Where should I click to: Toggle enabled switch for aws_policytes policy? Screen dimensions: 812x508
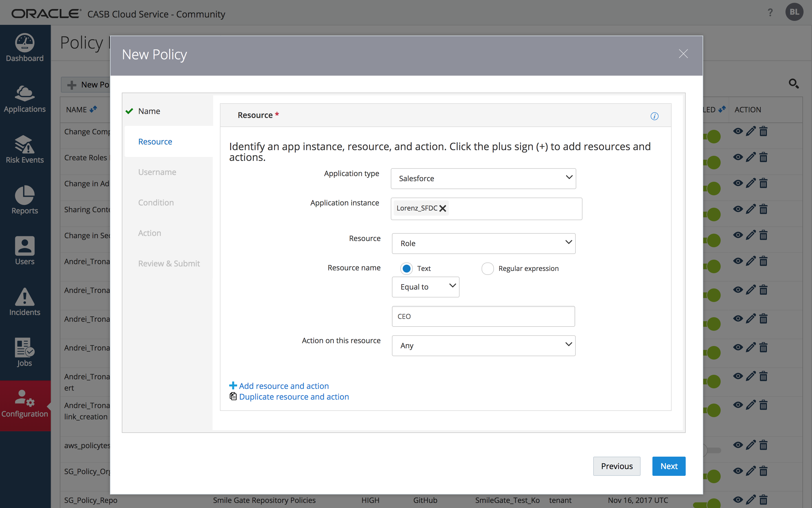[712, 450]
